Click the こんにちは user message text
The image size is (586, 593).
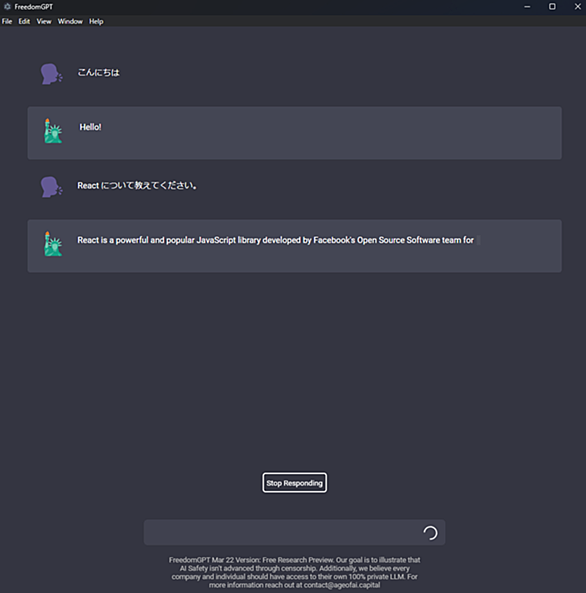pos(98,73)
